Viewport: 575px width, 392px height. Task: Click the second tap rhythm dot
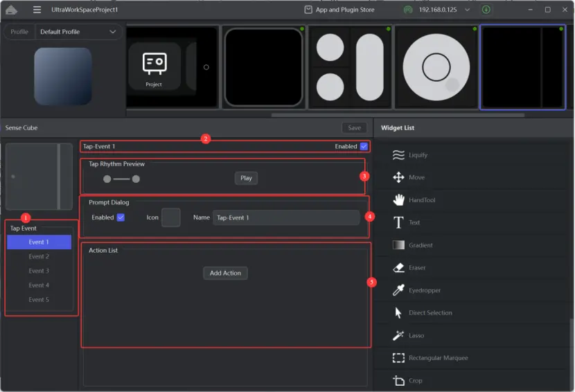[x=136, y=179]
